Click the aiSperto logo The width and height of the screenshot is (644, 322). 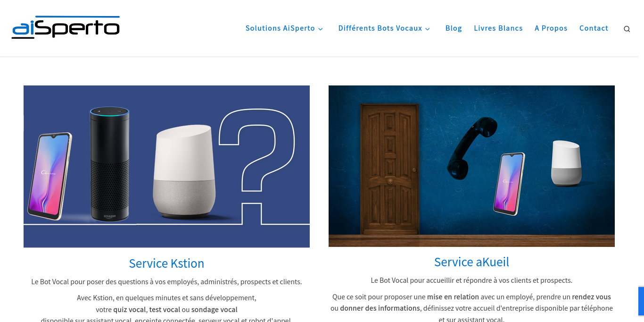point(66,27)
